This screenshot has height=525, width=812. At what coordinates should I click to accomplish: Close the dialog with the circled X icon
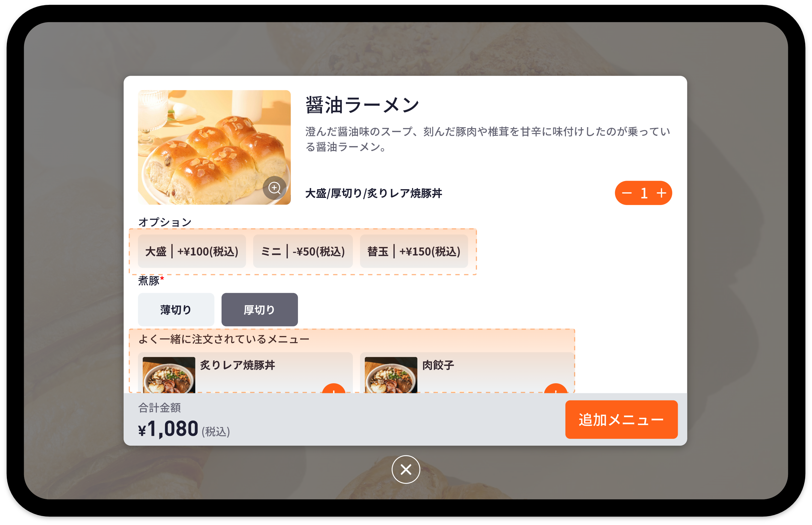406,469
